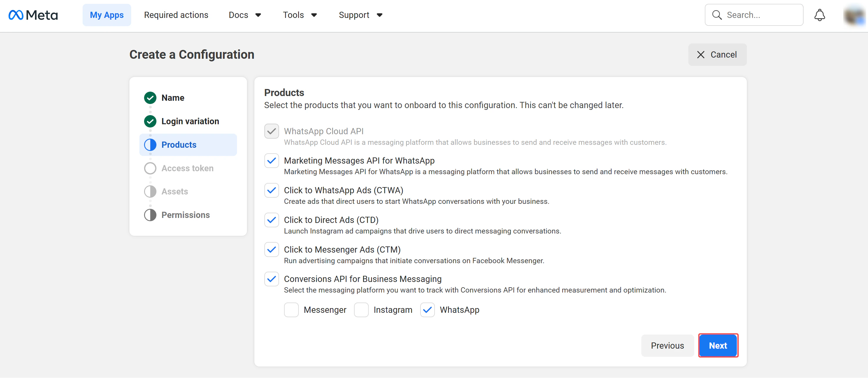868x378 pixels.
Task: Open the notifications bell
Action: tap(819, 15)
